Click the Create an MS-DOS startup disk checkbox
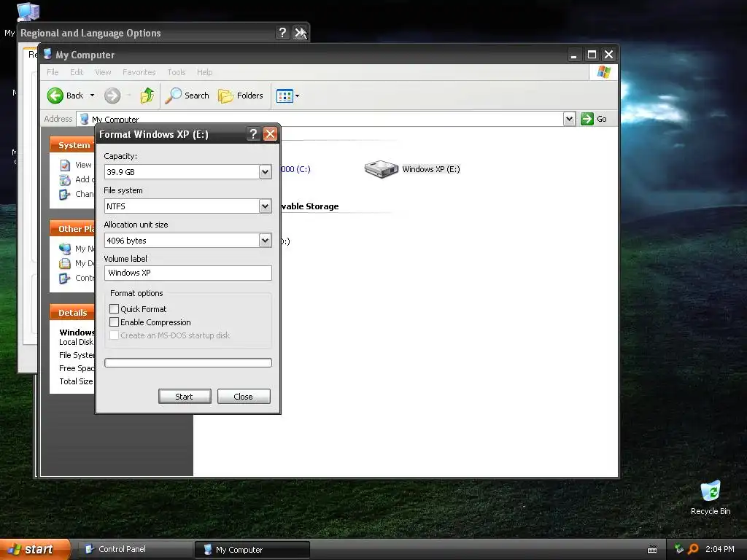The width and height of the screenshot is (747, 560). [x=115, y=335]
